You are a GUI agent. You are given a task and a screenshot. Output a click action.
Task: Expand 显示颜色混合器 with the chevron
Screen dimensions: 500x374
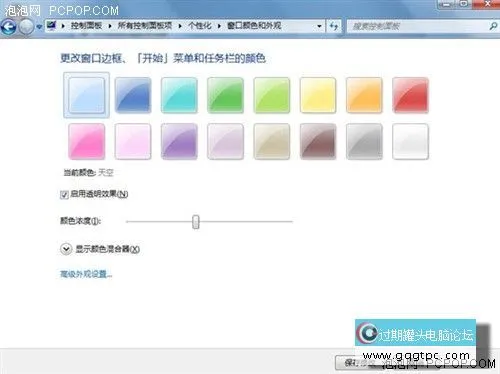pyautogui.click(x=66, y=249)
